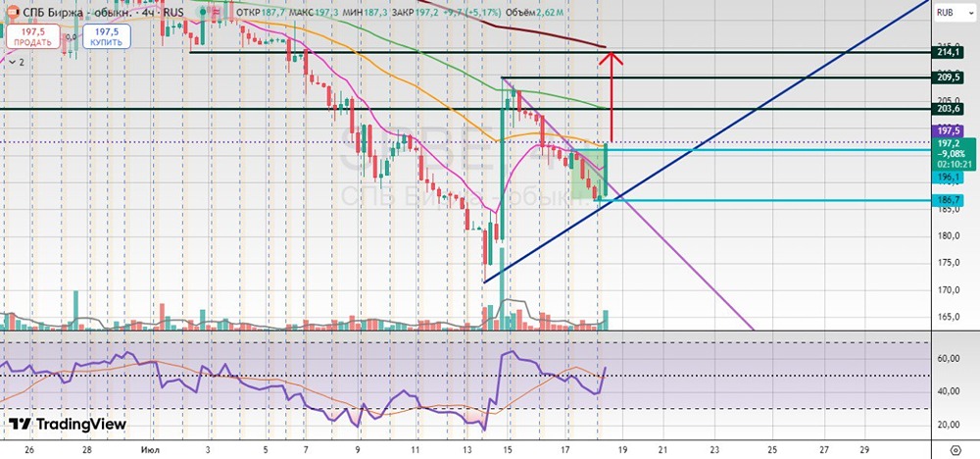Click the КУПИТЬ 197,5 buy button
This screenshot has width=980, height=459.
point(107,36)
